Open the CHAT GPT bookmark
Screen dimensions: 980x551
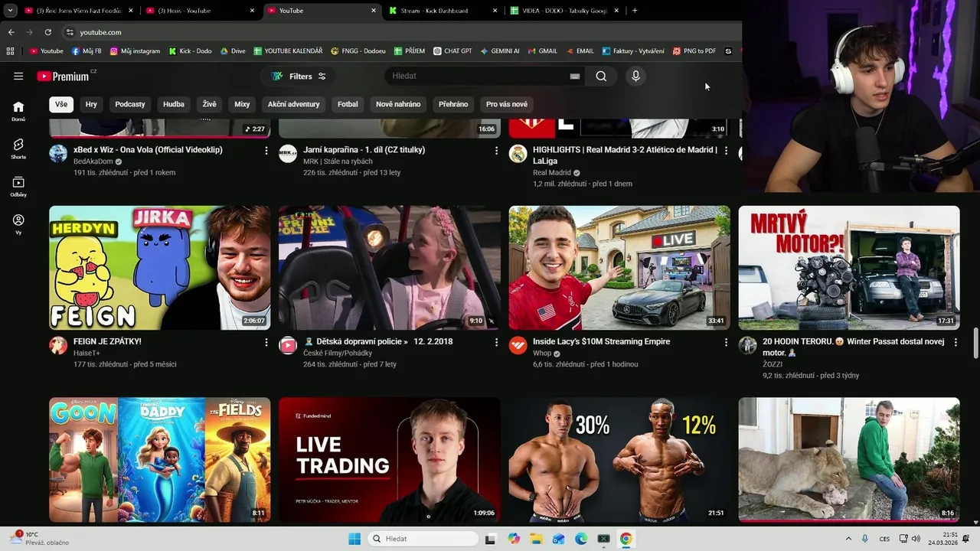coord(452,51)
